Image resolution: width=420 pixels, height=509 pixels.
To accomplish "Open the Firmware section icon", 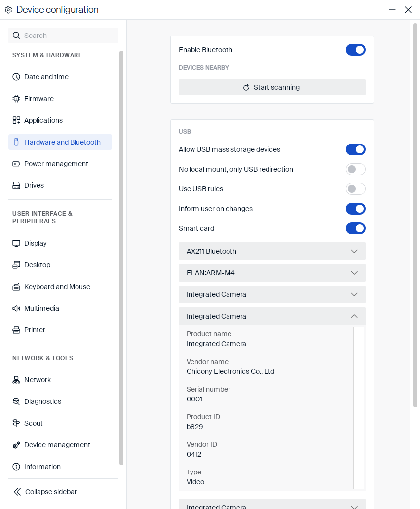I will point(16,99).
